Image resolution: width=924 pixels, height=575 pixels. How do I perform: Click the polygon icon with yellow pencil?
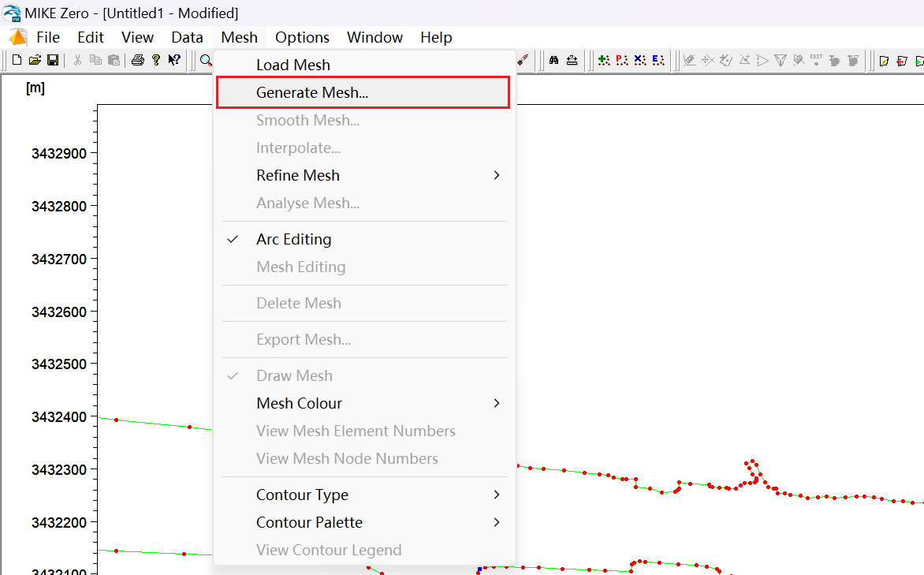tap(884, 61)
